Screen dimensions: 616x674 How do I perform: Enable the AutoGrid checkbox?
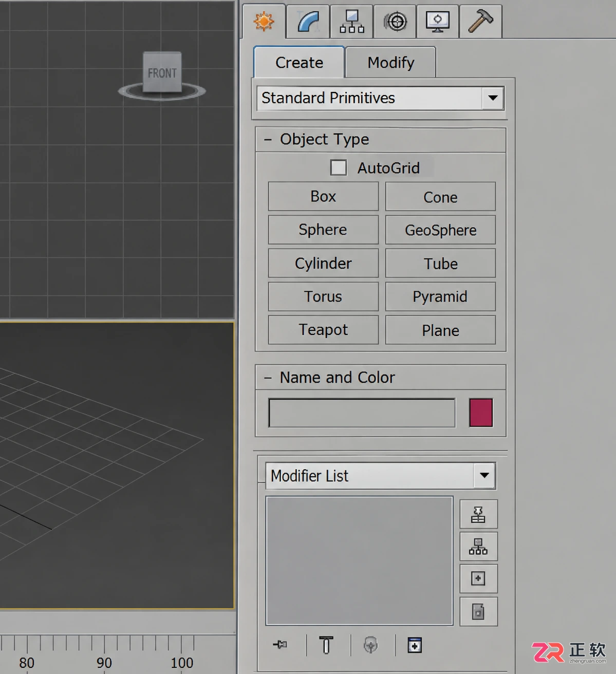[338, 167]
